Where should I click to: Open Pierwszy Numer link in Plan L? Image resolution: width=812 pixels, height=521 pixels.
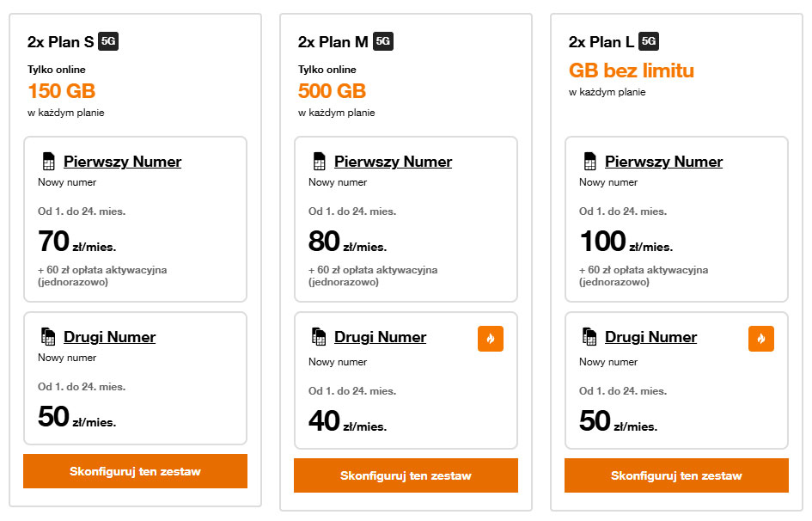663,162
